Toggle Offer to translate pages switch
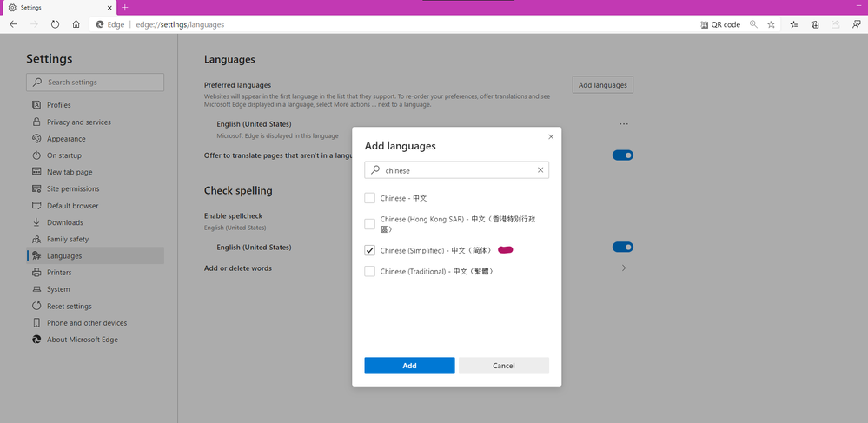Image resolution: width=868 pixels, height=423 pixels. point(623,155)
